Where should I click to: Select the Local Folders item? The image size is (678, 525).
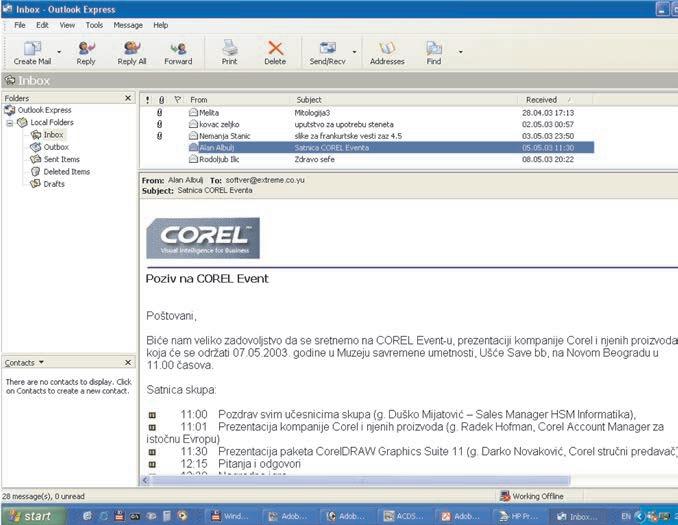45,122
